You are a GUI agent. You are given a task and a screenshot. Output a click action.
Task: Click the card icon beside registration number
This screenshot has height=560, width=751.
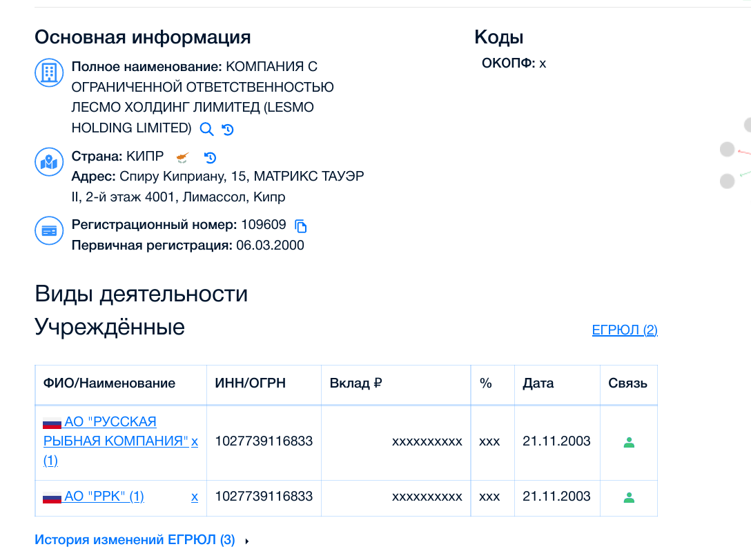tap(48, 231)
